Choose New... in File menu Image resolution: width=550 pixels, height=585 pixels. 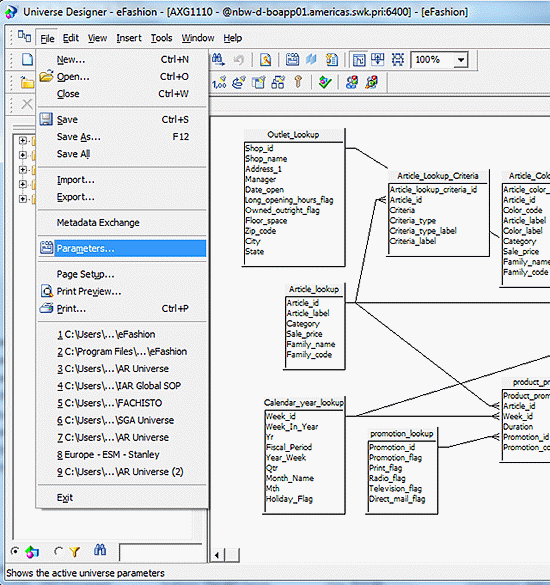pos(122,59)
